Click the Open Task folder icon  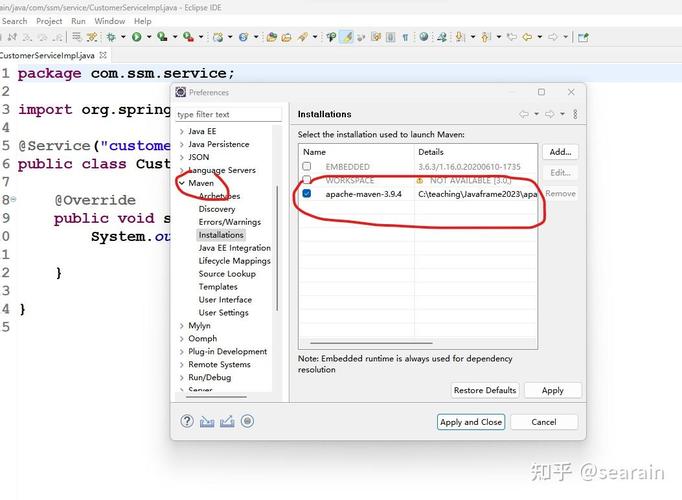tap(287, 37)
